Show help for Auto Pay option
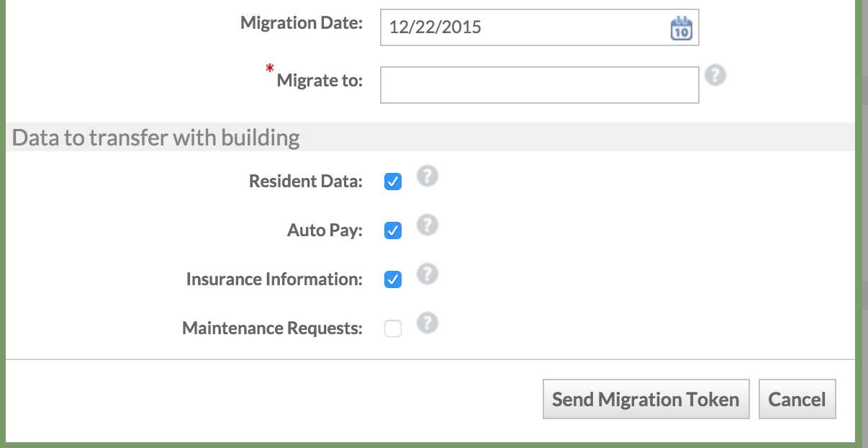The height and width of the screenshot is (448, 868). [428, 225]
